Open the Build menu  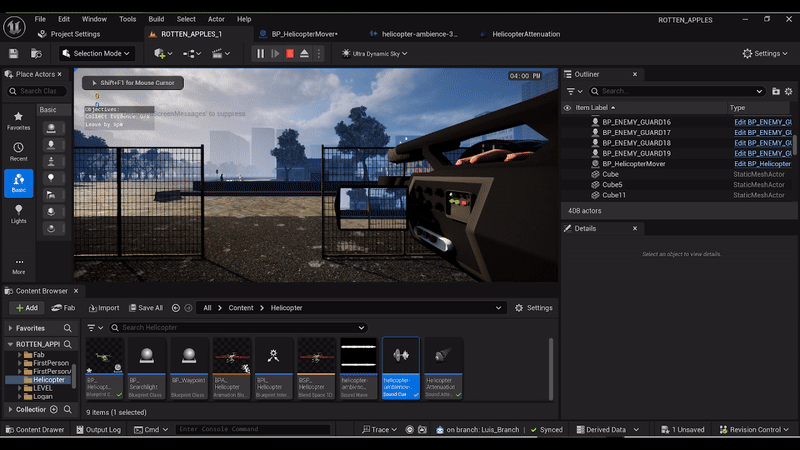156,19
